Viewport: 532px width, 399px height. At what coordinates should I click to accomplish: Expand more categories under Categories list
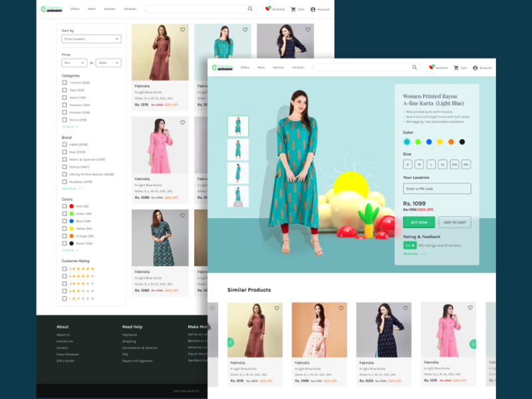point(70,126)
